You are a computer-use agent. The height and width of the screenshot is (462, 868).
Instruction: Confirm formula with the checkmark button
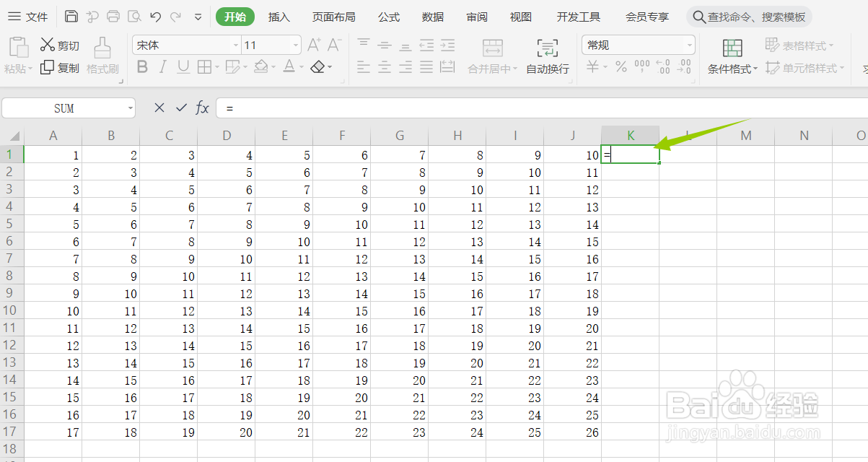coord(180,108)
